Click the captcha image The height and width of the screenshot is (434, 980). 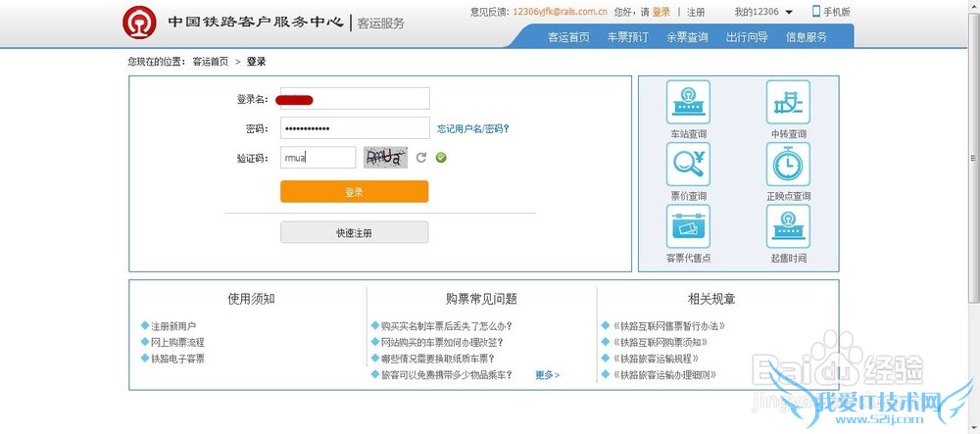(x=385, y=158)
